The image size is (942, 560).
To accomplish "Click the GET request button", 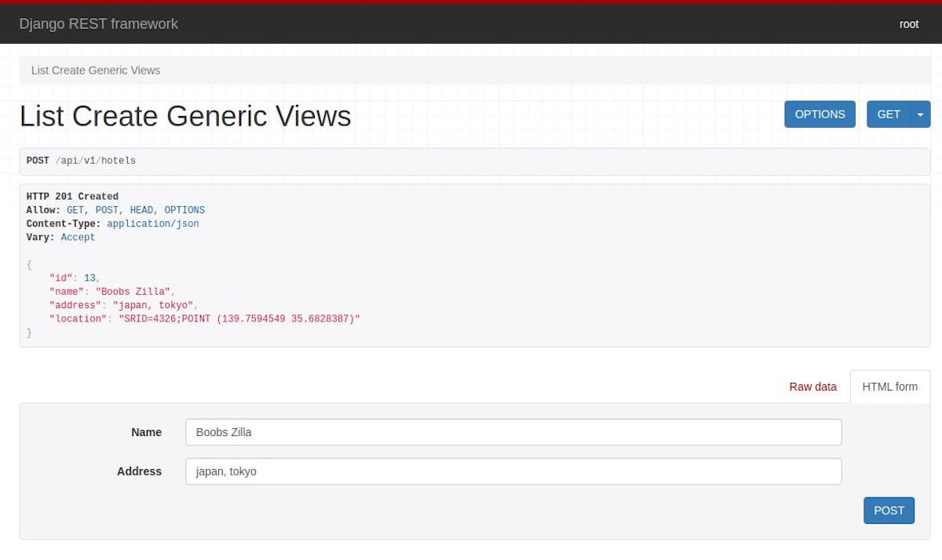I will [888, 115].
